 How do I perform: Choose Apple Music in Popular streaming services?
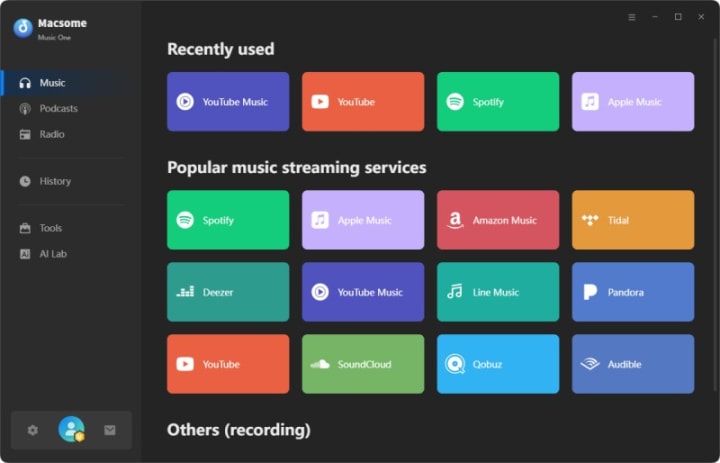(363, 220)
